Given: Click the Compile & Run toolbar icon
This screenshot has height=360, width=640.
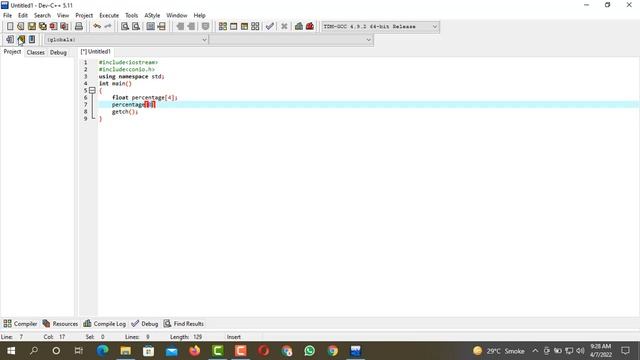Looking at the screenshot, I should point(244,27).
